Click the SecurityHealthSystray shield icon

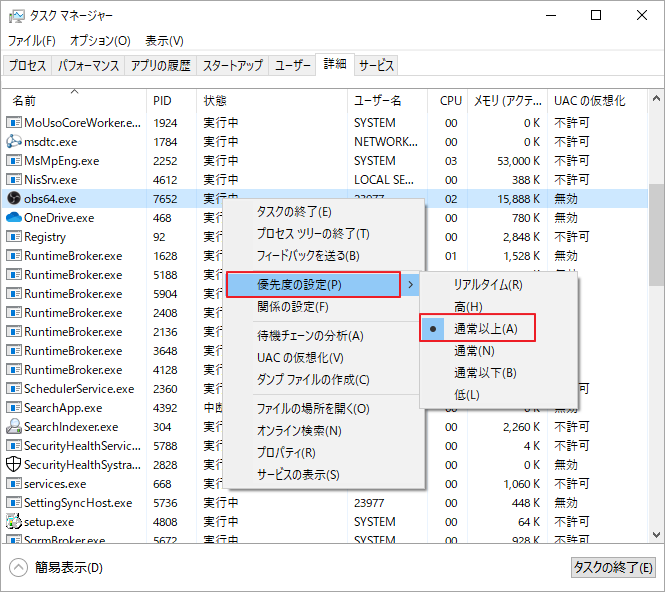tap(14, 464)
